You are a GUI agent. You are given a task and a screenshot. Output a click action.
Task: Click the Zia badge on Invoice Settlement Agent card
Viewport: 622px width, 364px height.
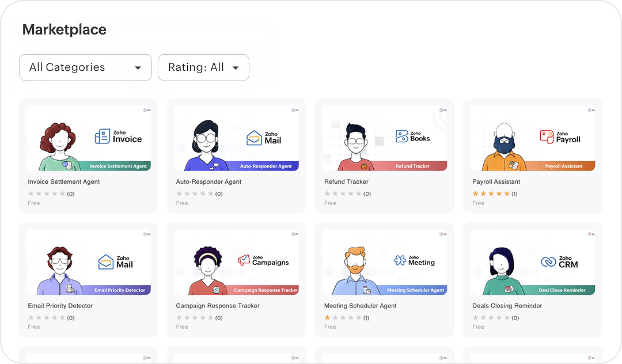145,109
